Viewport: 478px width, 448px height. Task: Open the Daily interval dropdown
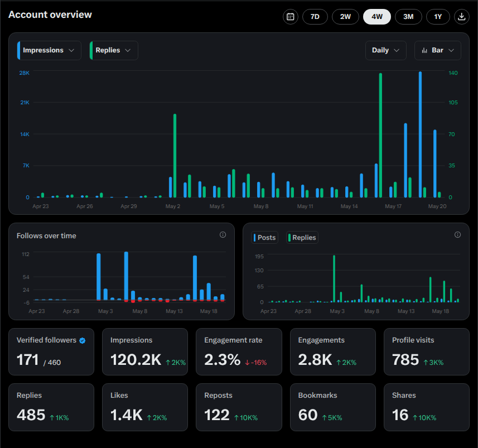point(385,50)
